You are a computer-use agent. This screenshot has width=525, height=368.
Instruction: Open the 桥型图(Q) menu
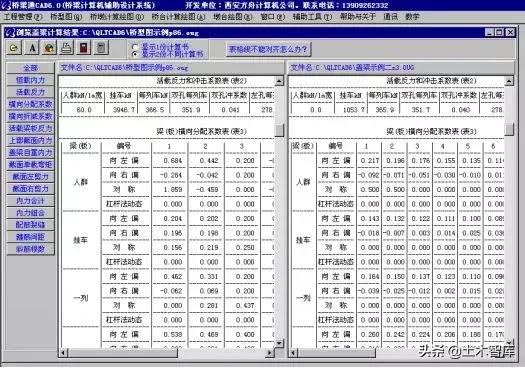66,17
